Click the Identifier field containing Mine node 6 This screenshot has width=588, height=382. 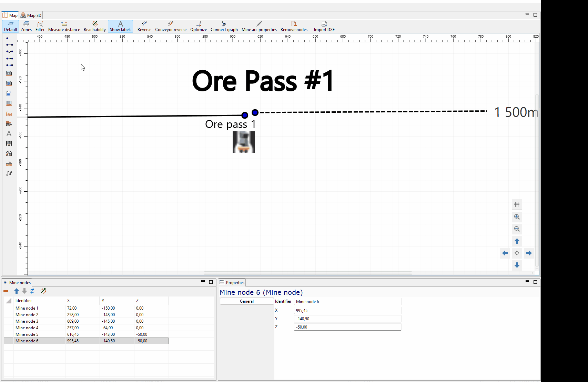tap(347, 302)
